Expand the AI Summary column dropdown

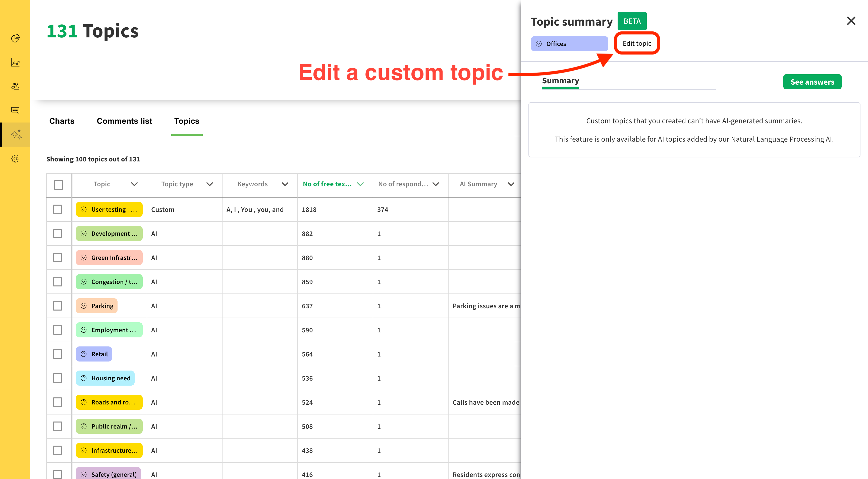click(x=511, y=184)
